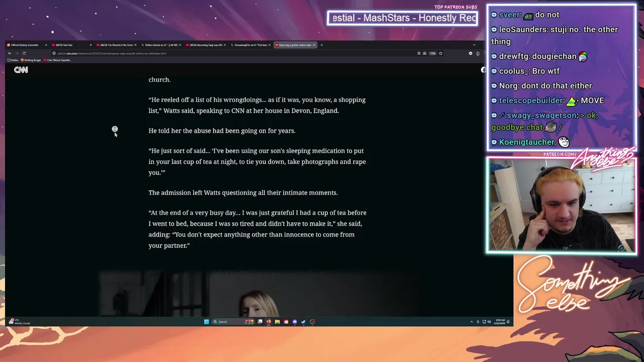Click username Norg in chat

point(509,86)
